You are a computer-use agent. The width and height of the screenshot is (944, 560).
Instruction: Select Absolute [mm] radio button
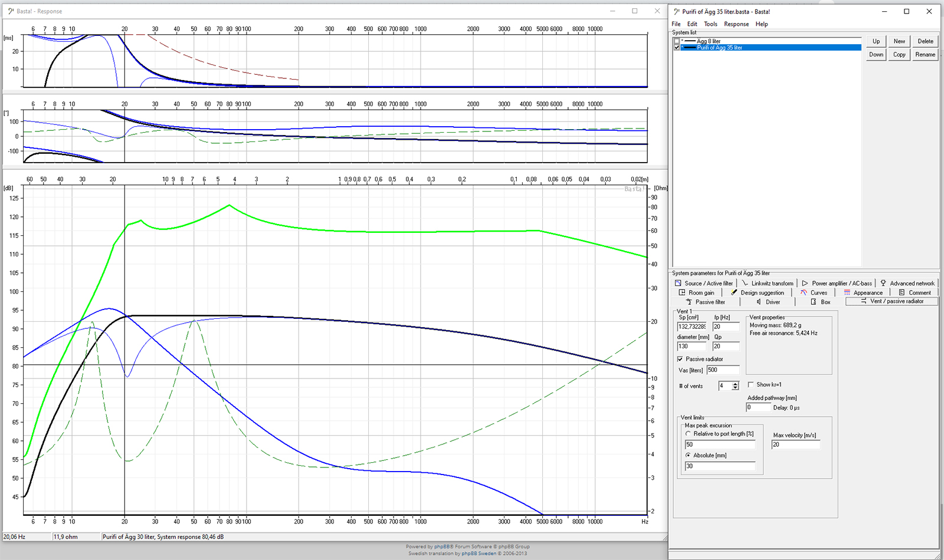coord(688,455)
